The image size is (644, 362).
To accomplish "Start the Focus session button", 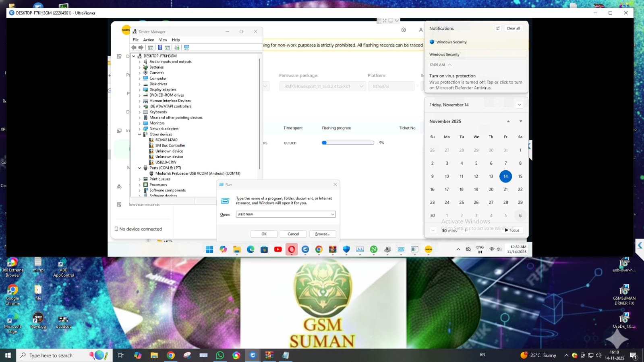I will coord(512,230).
